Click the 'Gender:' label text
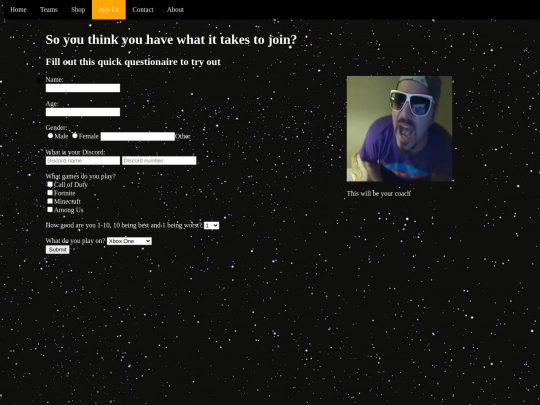The width and height of the screenshot is (540, 405). 56,128
